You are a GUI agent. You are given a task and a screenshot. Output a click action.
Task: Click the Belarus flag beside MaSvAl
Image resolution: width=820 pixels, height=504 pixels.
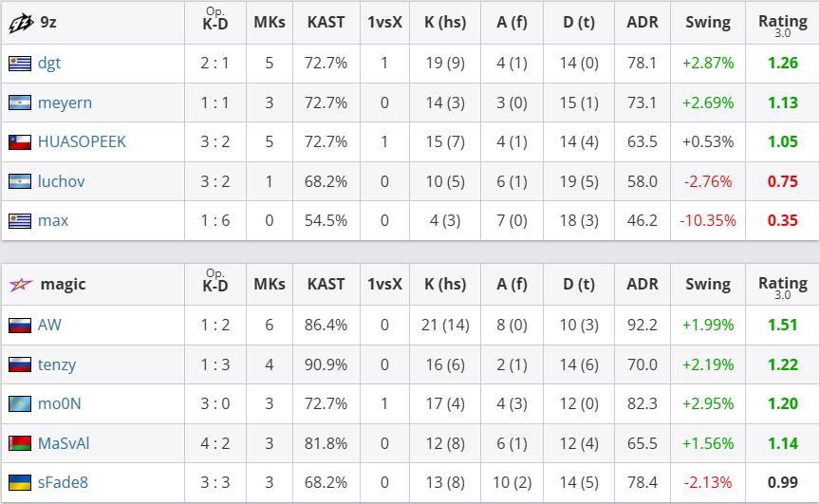coord(20,443)
